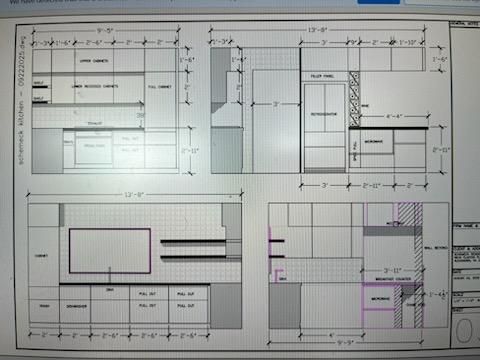
Task: Select the vertical drawing filename text at left edge
Action: 21,100
